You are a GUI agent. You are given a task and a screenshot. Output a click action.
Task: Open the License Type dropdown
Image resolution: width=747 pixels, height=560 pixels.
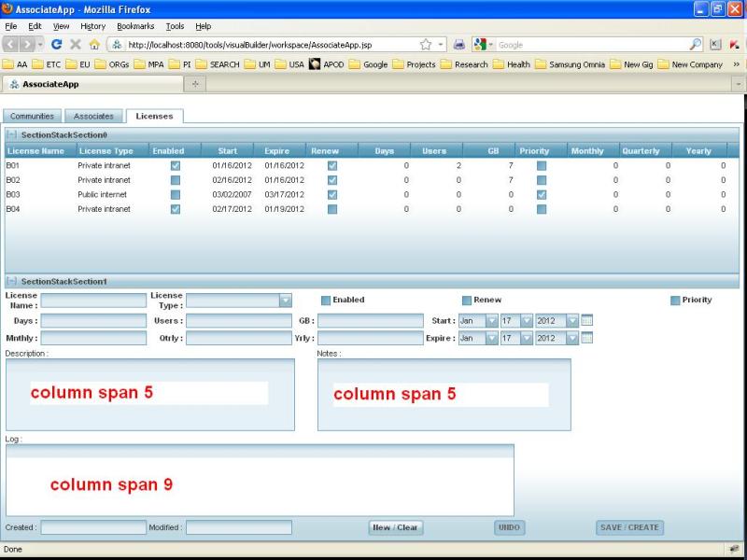(286, 301)
